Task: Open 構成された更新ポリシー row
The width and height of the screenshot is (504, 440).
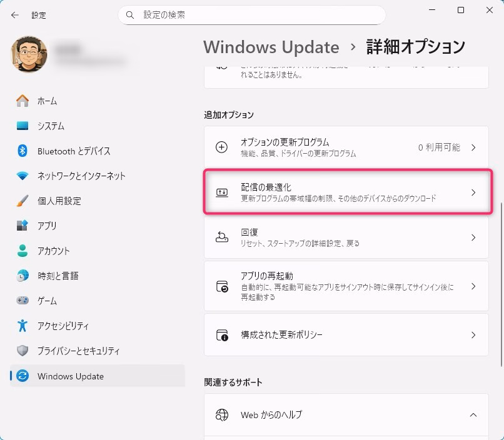Action: coord(346,335)
